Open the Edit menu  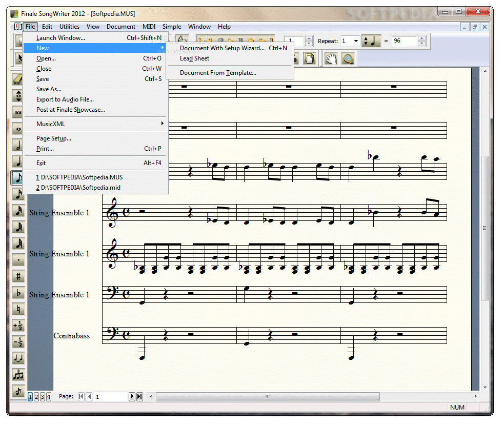coord(47,26)
